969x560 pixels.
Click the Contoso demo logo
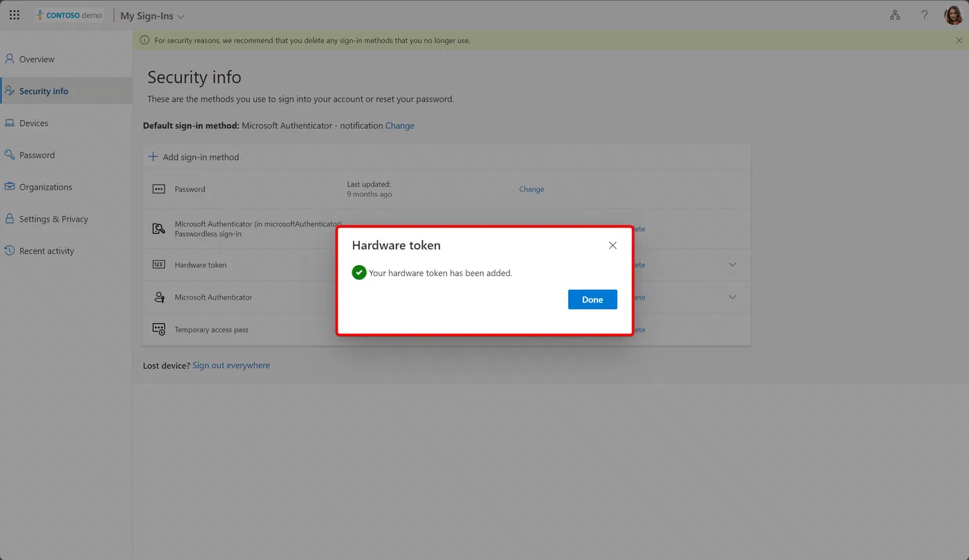pyautogui.click(x=69, y=15)
